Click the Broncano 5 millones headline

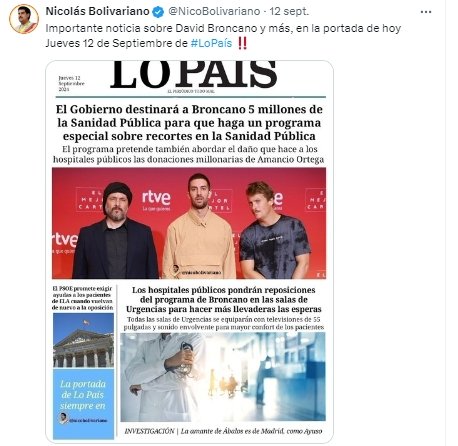coord(189,123)
